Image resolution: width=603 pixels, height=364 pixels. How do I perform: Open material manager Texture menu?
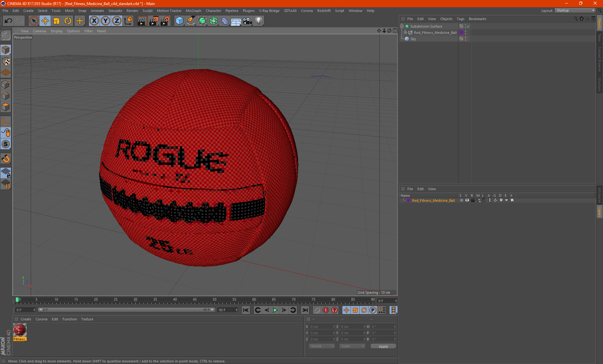coord(87,319)
